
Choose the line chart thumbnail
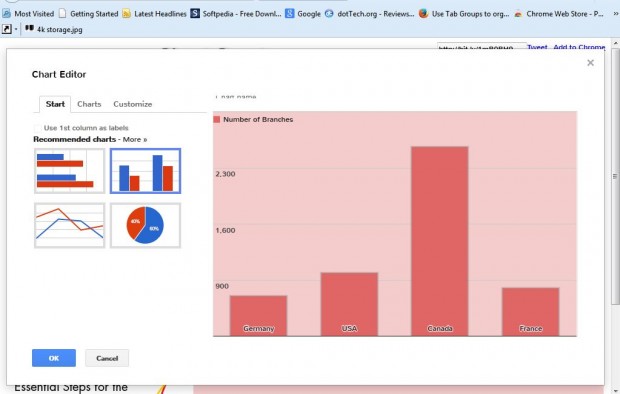(70, 225)
